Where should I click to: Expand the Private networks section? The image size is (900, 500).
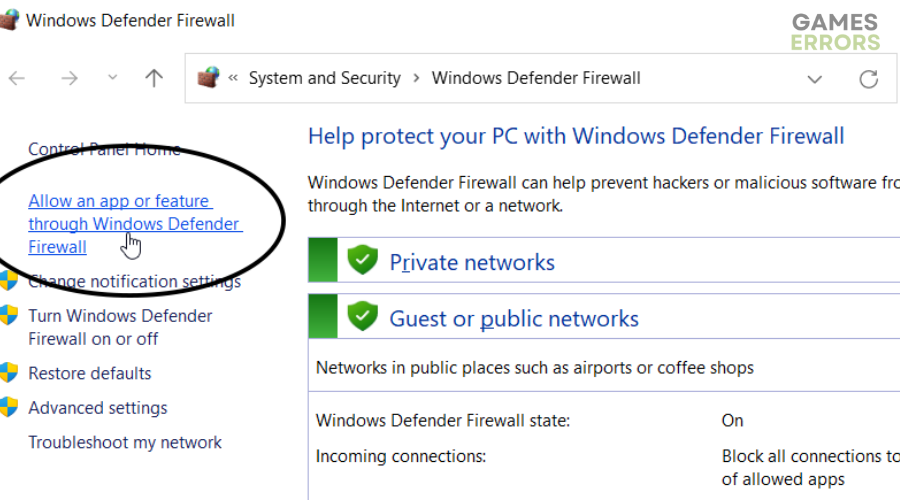[472, 262]
